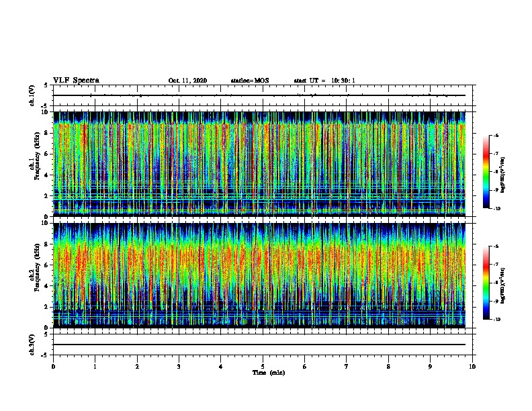Click the "2" tick on ch.2 frequency axis
The image size is (532, 411).
point(47,307)
